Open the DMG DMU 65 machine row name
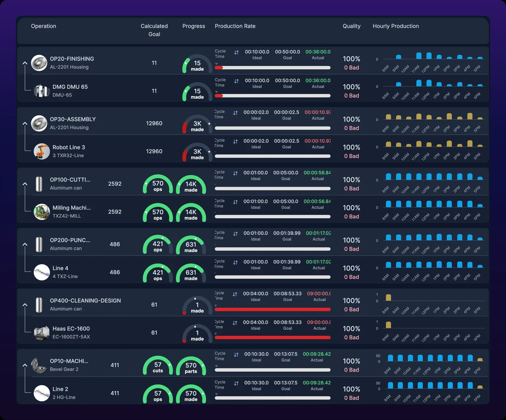506x420 pixels. [70, 87]
